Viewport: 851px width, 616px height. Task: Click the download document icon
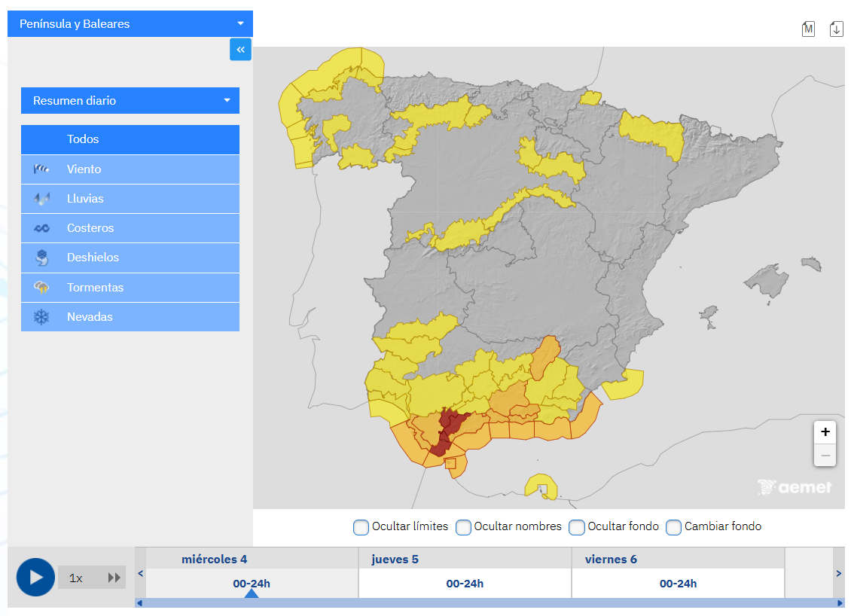836,29
